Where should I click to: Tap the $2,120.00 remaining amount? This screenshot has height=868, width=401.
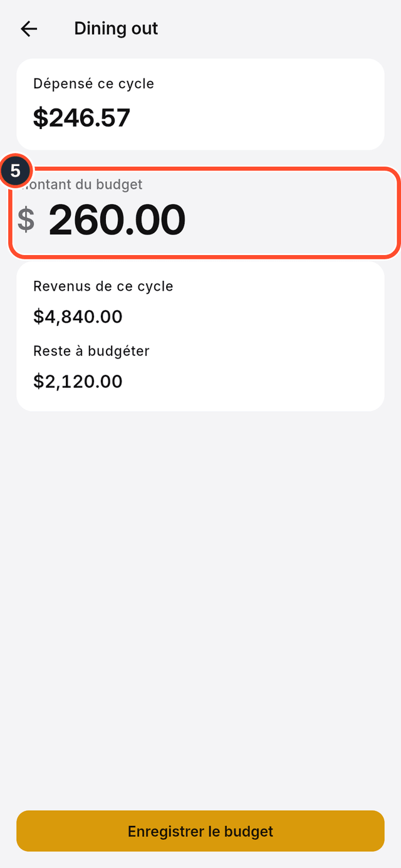coord(78,381)
